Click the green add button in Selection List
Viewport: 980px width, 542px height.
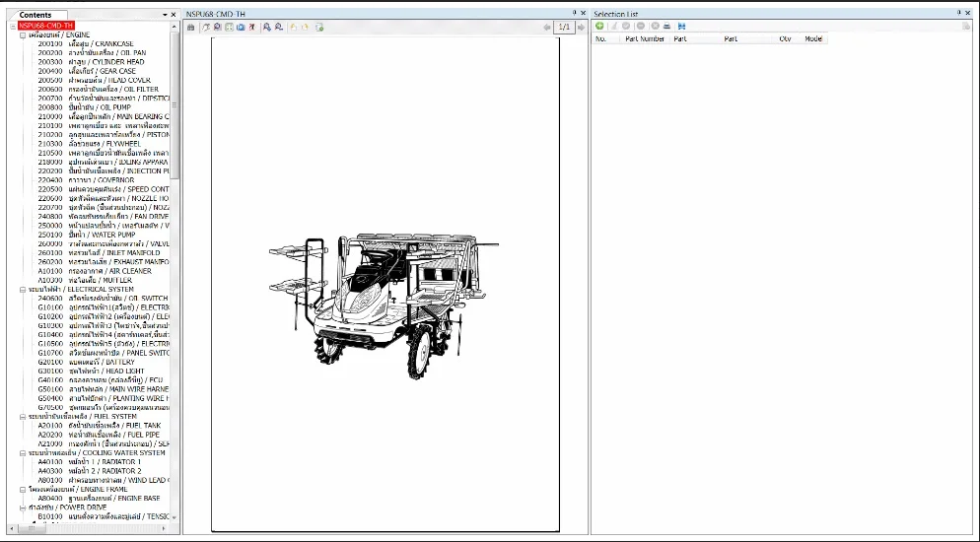600,27
